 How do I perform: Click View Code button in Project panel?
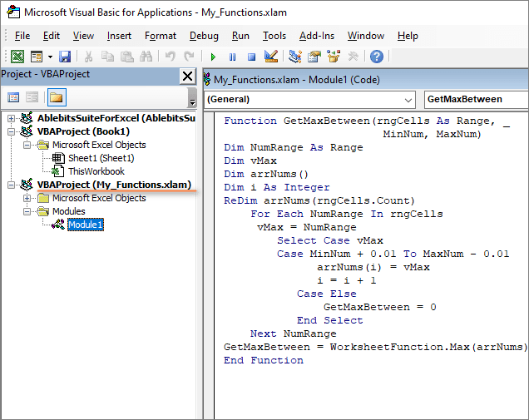(x=13, y=97)
